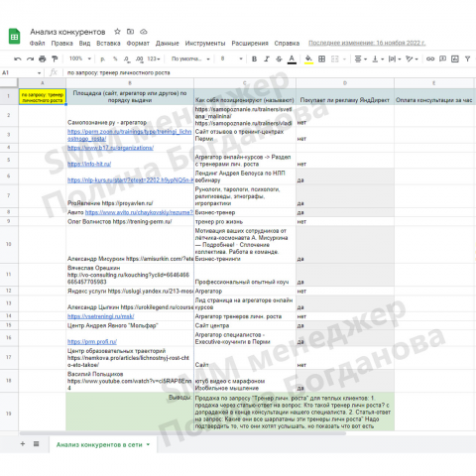Open the zoom 100% dropdown
The height and width of the screenshot is (476, 476).
point(80,59)
